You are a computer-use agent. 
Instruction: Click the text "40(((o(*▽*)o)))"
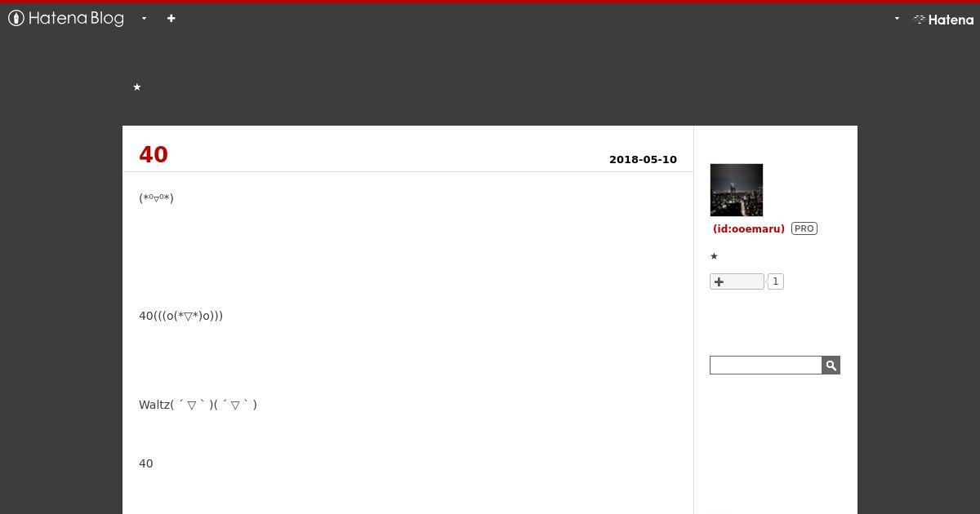180,316
